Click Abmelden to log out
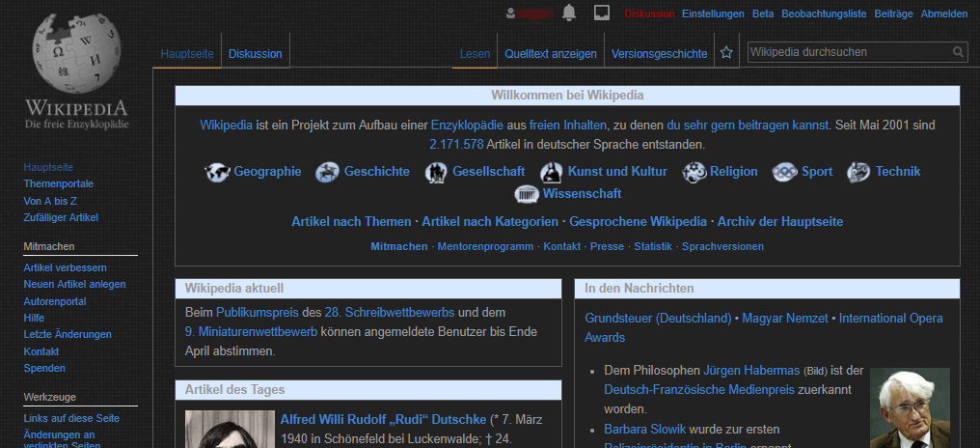 click(x=943, y=14)
